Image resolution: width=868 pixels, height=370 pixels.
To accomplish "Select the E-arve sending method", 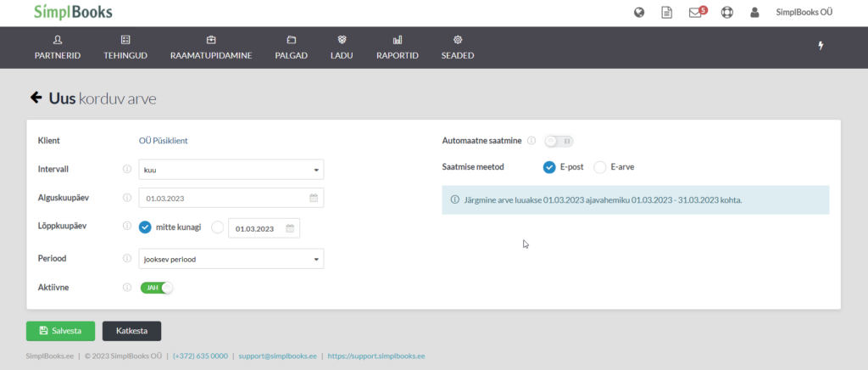I will pos(600,167).
